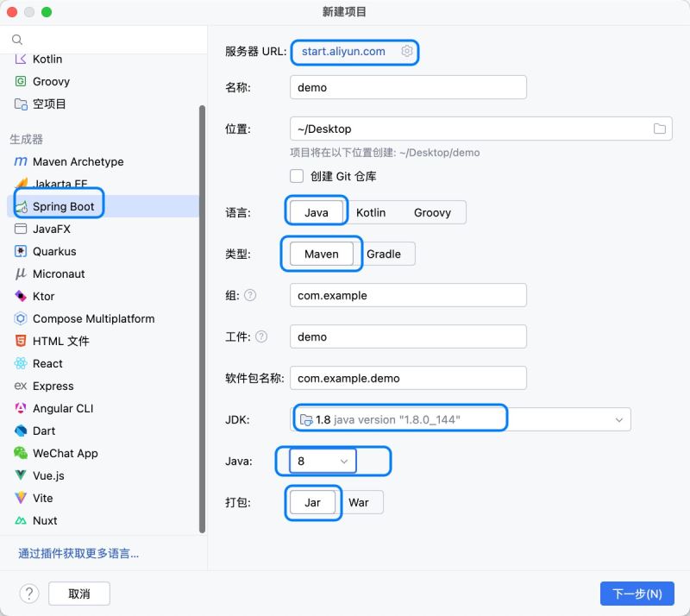
Task: Select Spring Boot generator
Action: (103, 206)
